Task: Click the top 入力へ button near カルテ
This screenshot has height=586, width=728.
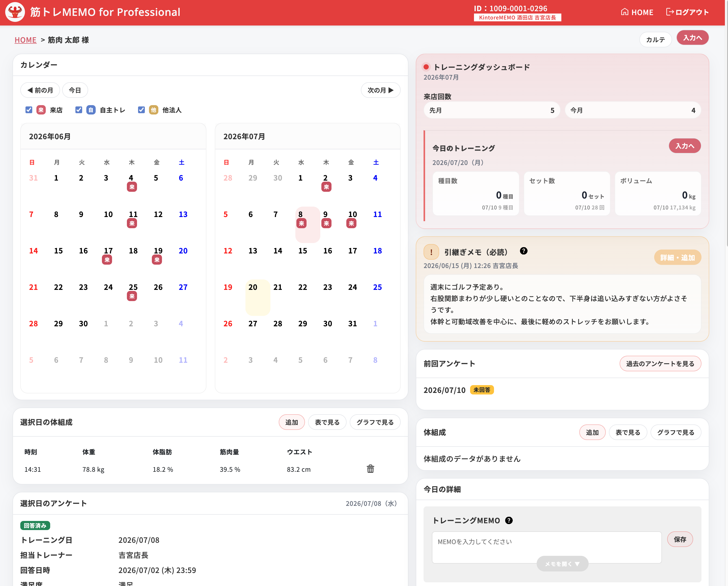Action: coord(693,37)
